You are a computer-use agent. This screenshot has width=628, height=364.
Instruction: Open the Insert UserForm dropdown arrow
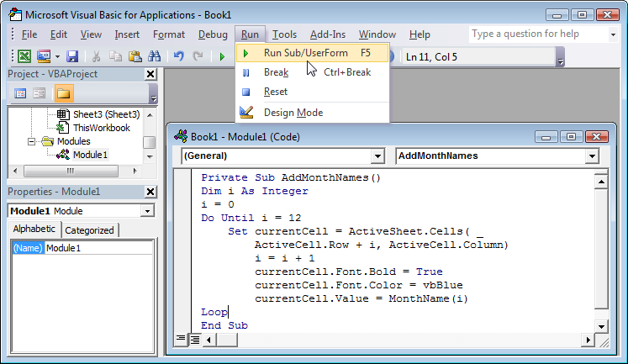click(x=57, y=57)
